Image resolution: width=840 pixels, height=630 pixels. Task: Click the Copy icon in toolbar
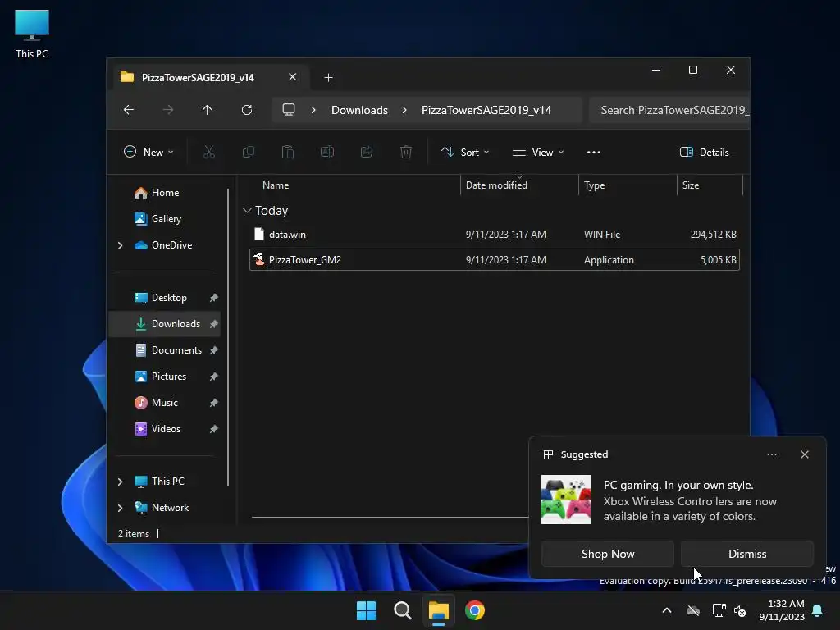coord(249,152)
